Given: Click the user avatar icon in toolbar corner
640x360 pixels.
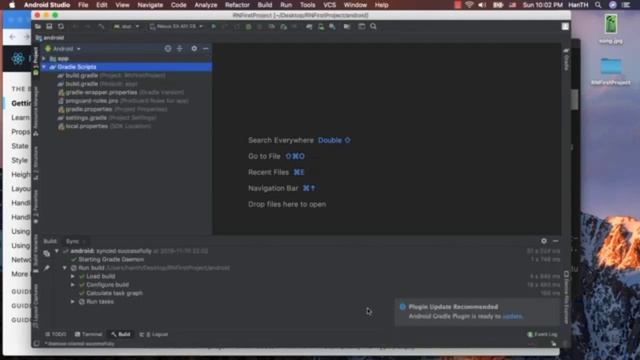Looking at the screenshot, I should click(565, 27).
